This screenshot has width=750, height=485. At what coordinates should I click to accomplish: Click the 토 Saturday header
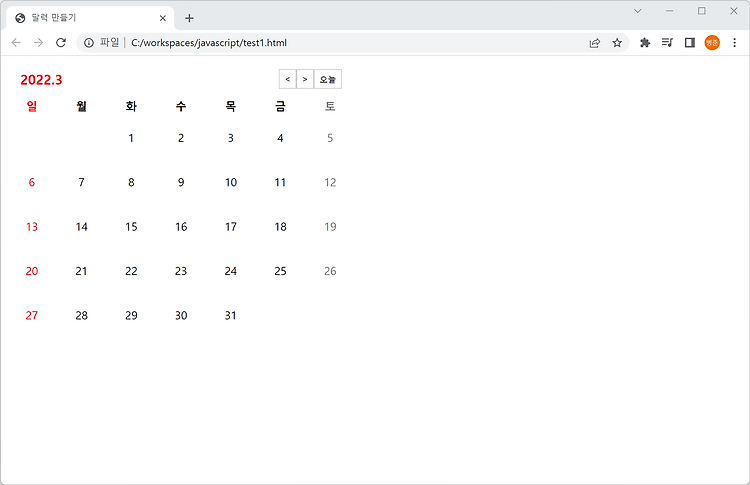pos(330,106)
